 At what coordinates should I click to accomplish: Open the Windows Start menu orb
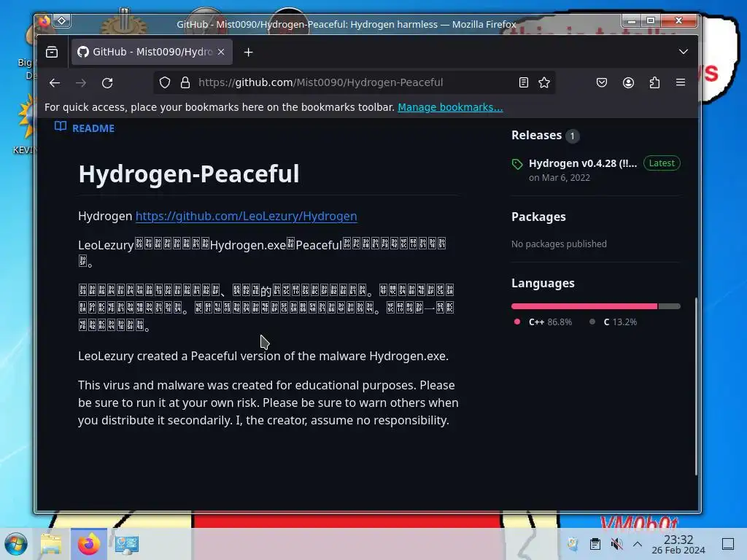coord(16,544)
